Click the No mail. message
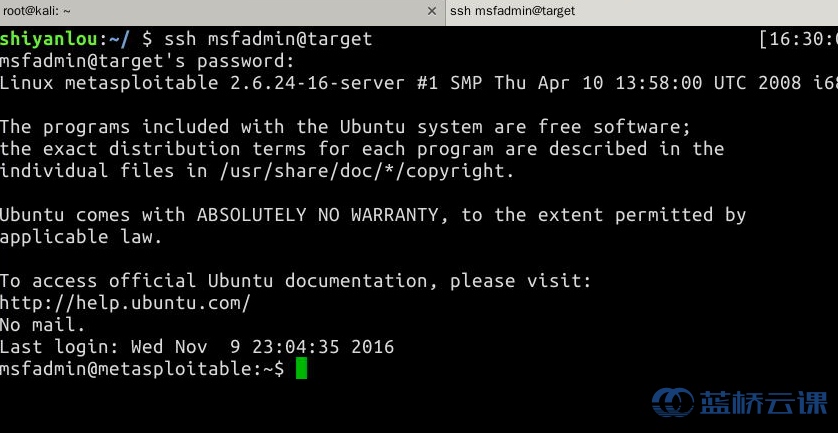Image resolution: width=838 pixels, height=433 pixels. pyautogui.click(x=42, y=325)
